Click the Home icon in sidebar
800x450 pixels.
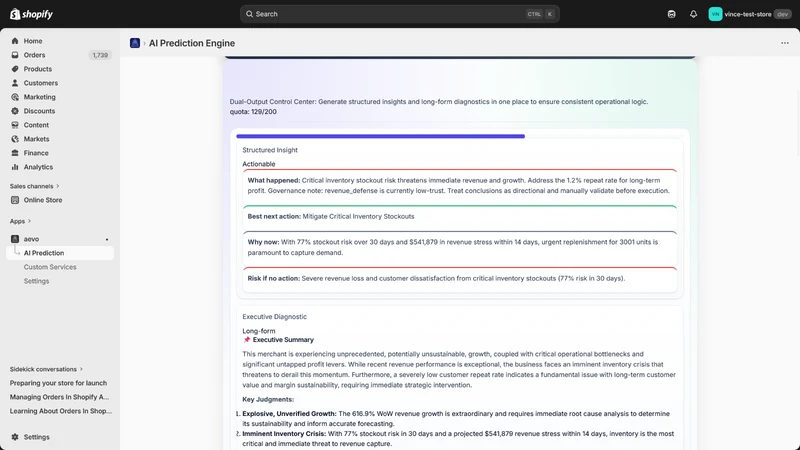[x=15, y=41]
